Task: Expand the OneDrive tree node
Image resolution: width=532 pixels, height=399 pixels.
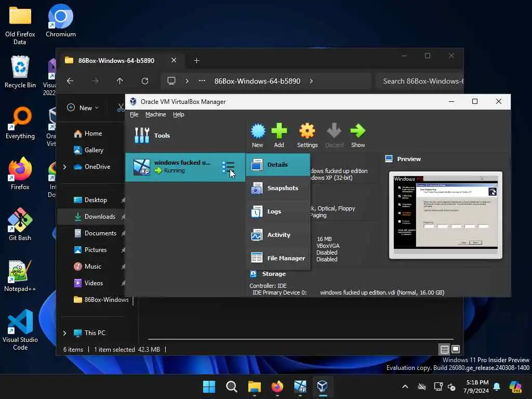Action: click(64, 167)
